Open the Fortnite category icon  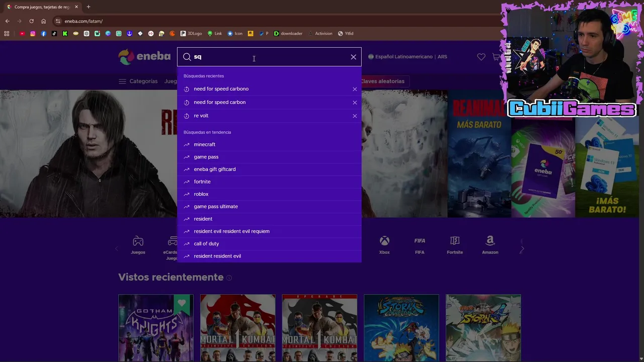[455, 245]
